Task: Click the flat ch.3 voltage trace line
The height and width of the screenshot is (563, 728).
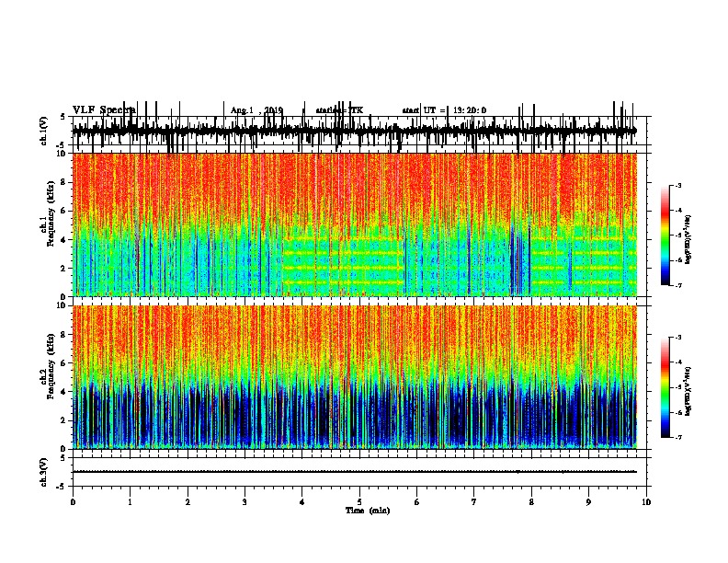Action: click(355, 472)
